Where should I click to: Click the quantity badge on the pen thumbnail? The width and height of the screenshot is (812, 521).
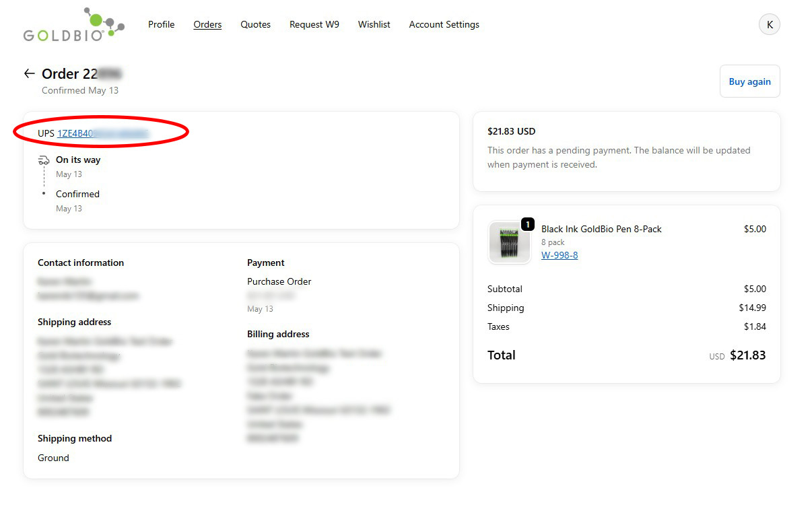point(528,224)
